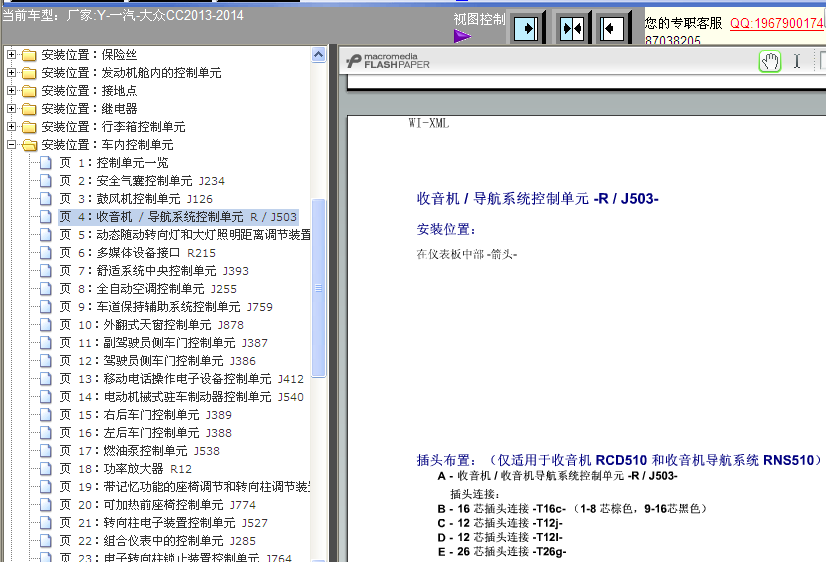Open page 3 鼓风机控制单元 J126
This screenshot has width=826, height=562.
tap(136, 199)
